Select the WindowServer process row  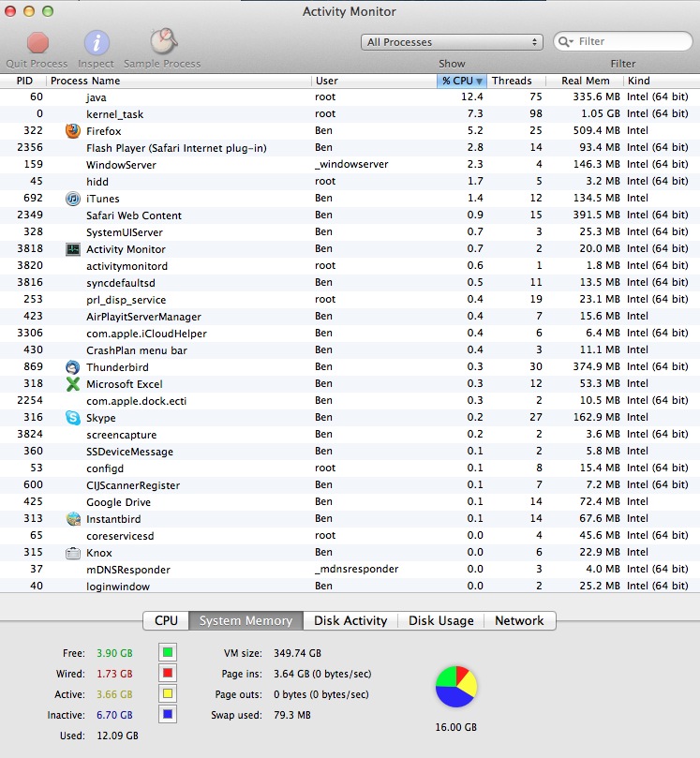(350, 164)
